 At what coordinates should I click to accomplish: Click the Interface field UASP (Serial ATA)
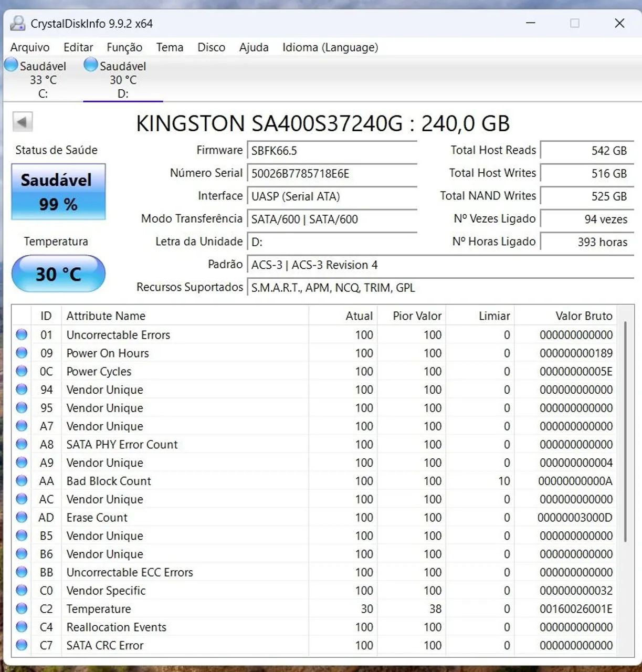pos(332,196)
